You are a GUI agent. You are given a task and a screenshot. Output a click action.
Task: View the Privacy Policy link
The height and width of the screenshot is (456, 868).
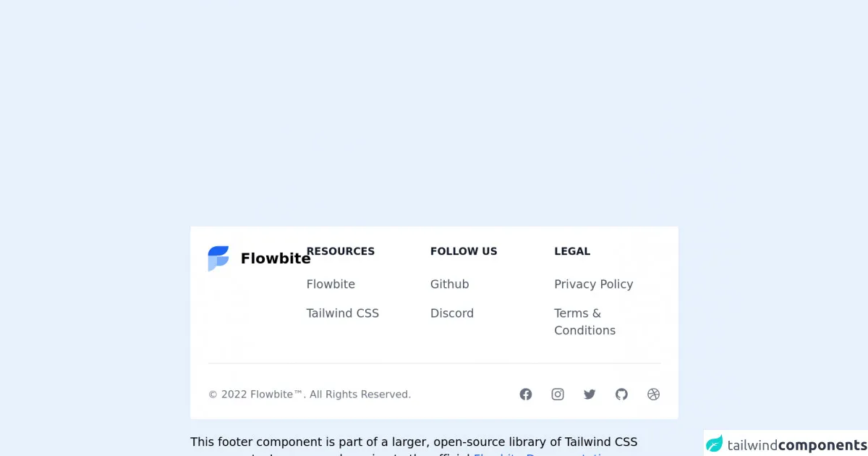(594, 284)
